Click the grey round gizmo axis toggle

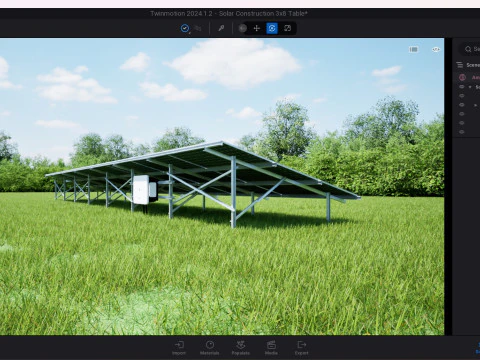click(x=243, y=28)
